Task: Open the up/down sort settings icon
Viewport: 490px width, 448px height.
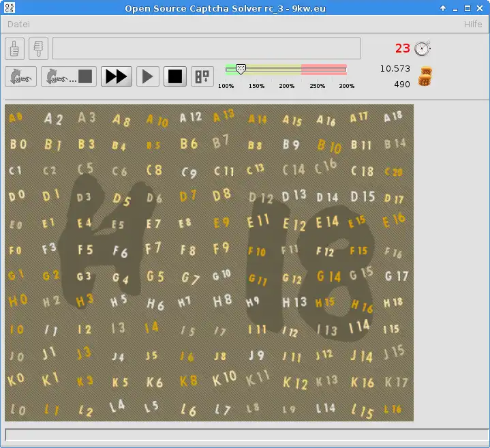Action: (x=202, y=76)
